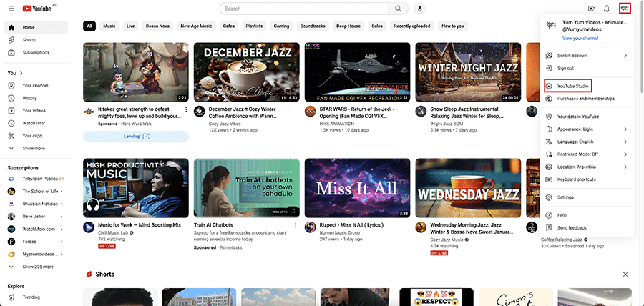Focus the Search input field
This screenshot has height=306, width=644.
point(304,8)
